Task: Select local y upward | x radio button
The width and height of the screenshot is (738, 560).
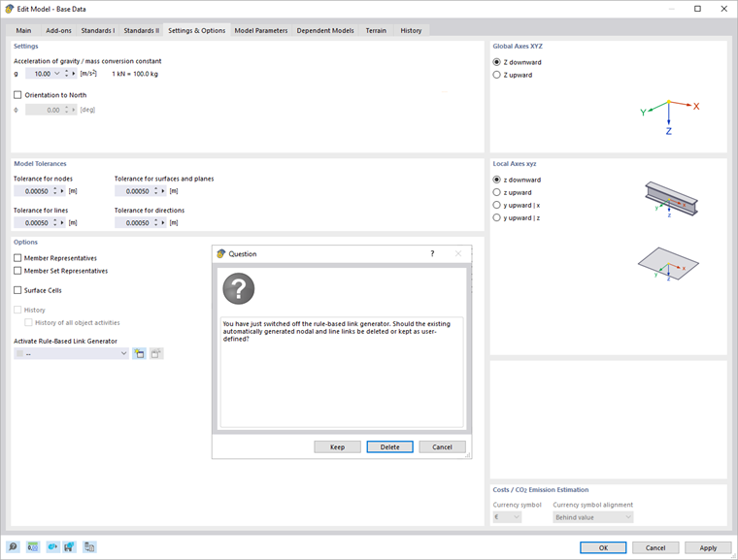Action: (496, 205)
